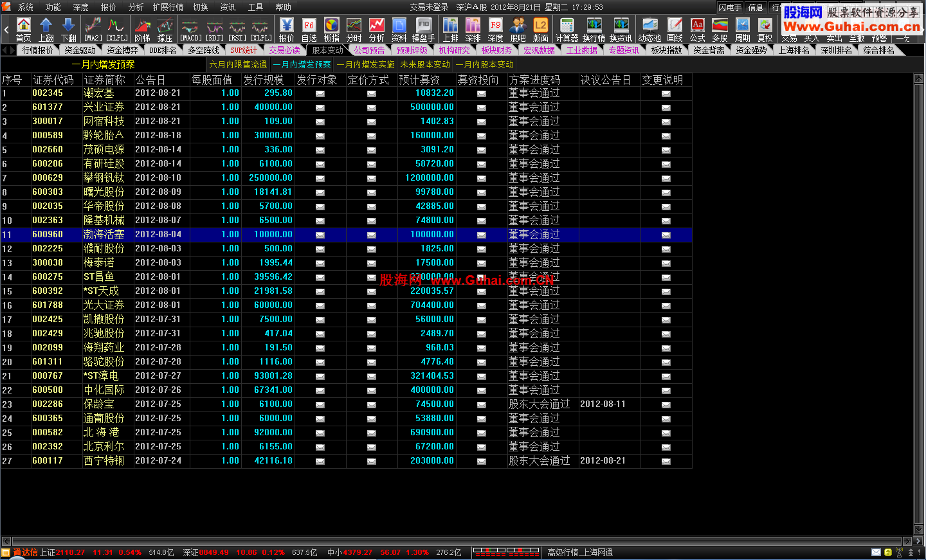Click the horizontal scrollbar left arrow
The height and width of the screenshot is (560, 926).
pyautogui.click(x=6, y=541)
